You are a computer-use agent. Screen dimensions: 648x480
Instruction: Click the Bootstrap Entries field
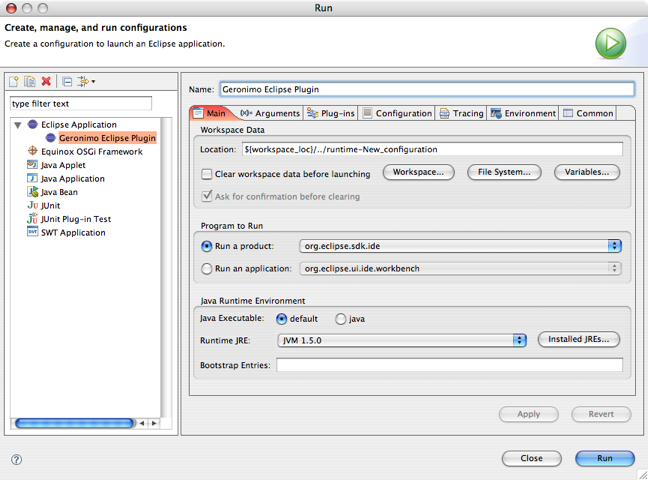(x=450, y=365)
